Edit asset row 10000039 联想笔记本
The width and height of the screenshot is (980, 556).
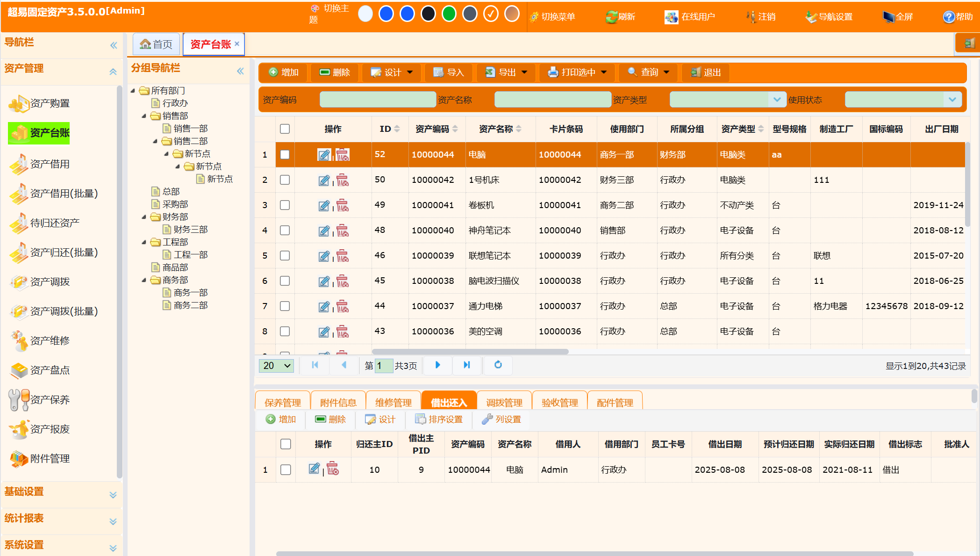[324, 256]
